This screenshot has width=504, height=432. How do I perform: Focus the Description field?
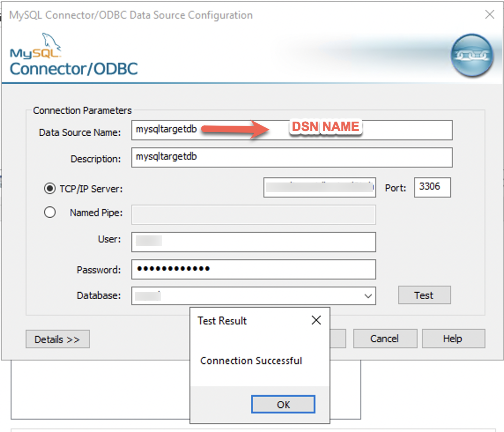click(292, 158)
